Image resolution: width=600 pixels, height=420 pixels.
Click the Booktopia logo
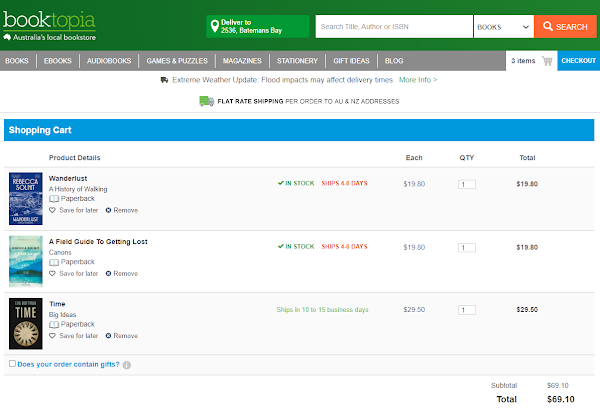click(49, 26)
